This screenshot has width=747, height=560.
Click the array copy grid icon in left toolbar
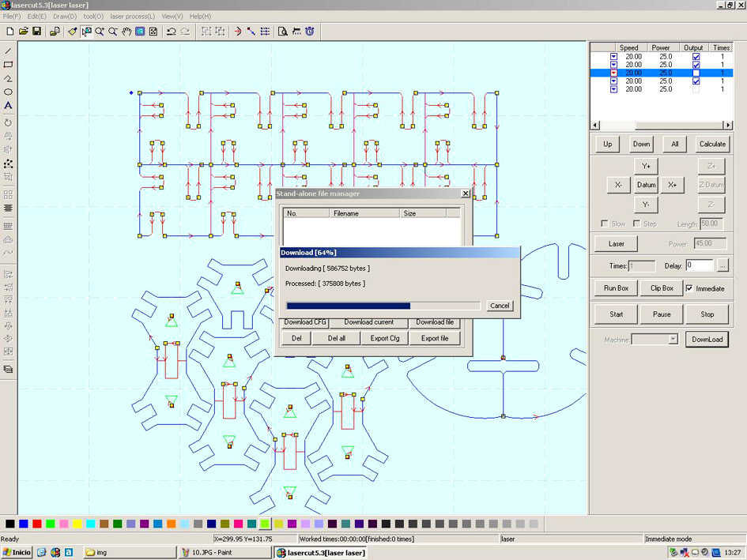click(8, 195)
